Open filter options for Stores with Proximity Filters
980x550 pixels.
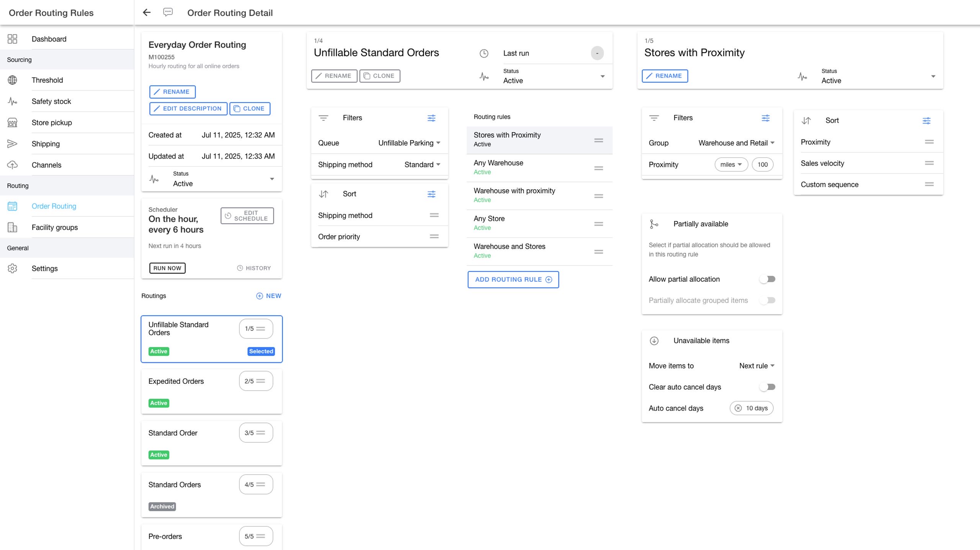[766, 118]
